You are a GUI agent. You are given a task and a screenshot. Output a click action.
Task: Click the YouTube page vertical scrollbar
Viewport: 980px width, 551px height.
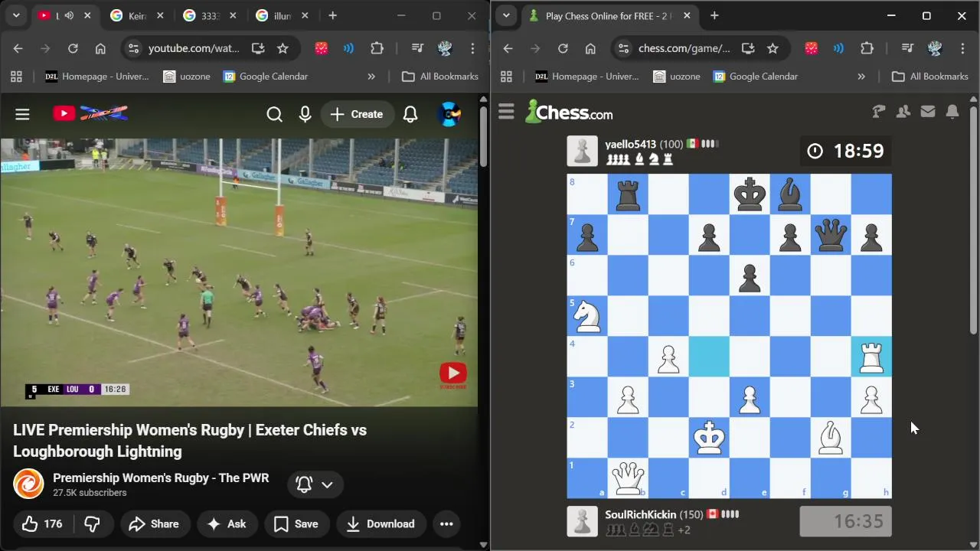click(x=483, y=137)
